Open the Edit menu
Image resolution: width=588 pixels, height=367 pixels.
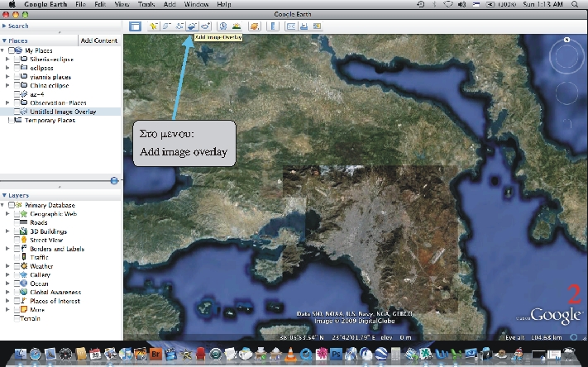[x=100, y=4]
